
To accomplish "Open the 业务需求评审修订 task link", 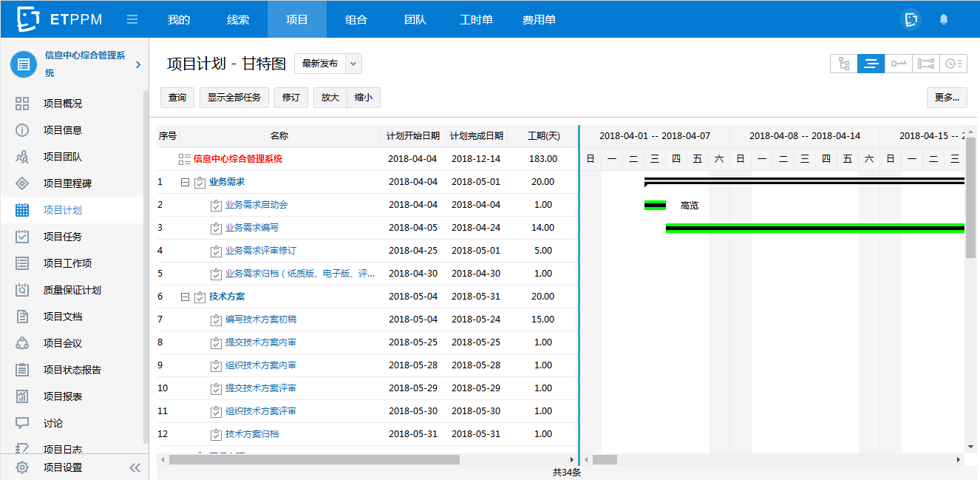I will [261, 251].
